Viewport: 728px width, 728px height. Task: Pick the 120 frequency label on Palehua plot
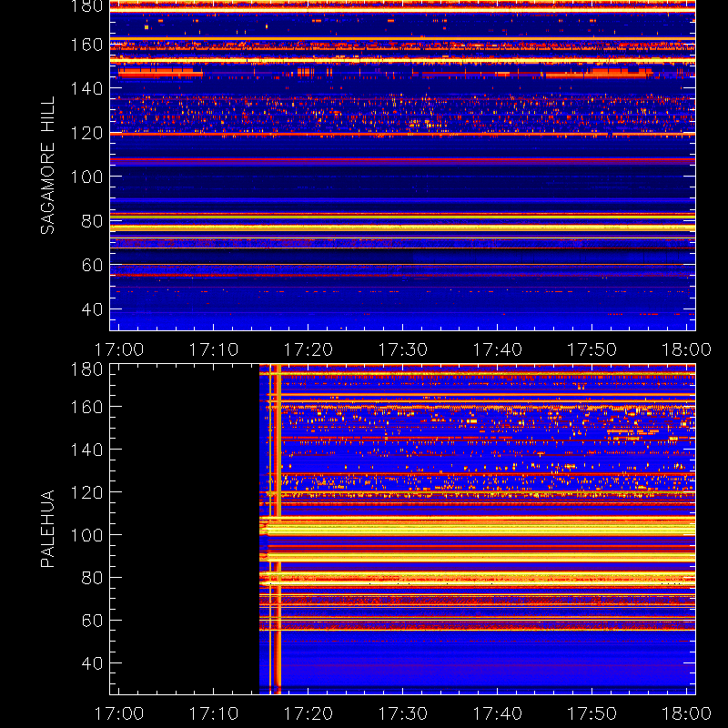pyautogui.click(x=86, y=492)
